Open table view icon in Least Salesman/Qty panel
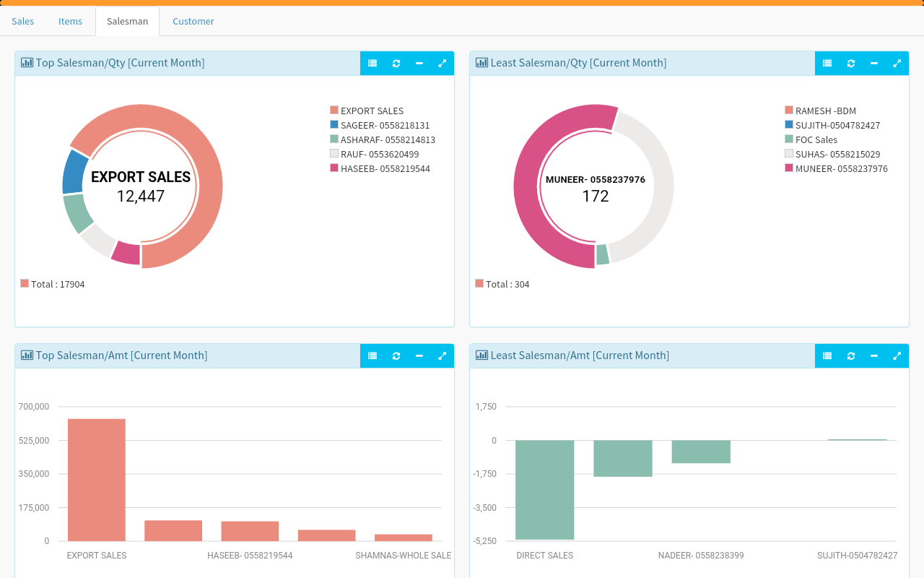This screenshot has width=924, height=578. coord(827,64)
